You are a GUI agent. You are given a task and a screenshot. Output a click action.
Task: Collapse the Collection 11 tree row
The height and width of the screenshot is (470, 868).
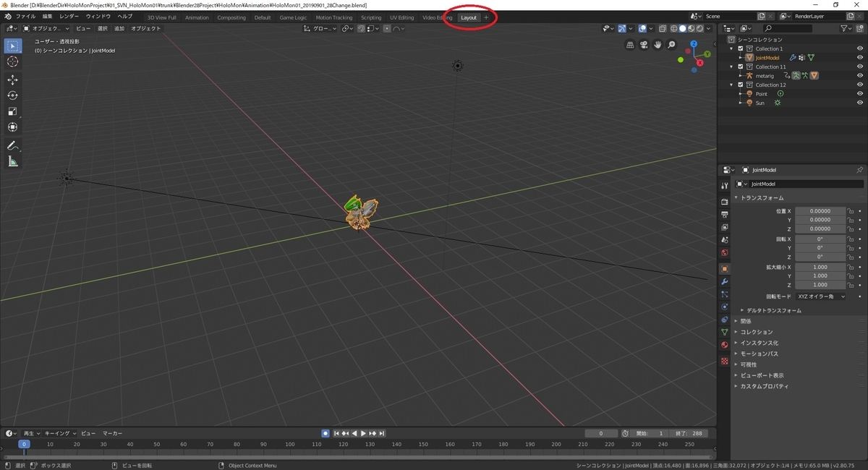[x=731, y=67]
